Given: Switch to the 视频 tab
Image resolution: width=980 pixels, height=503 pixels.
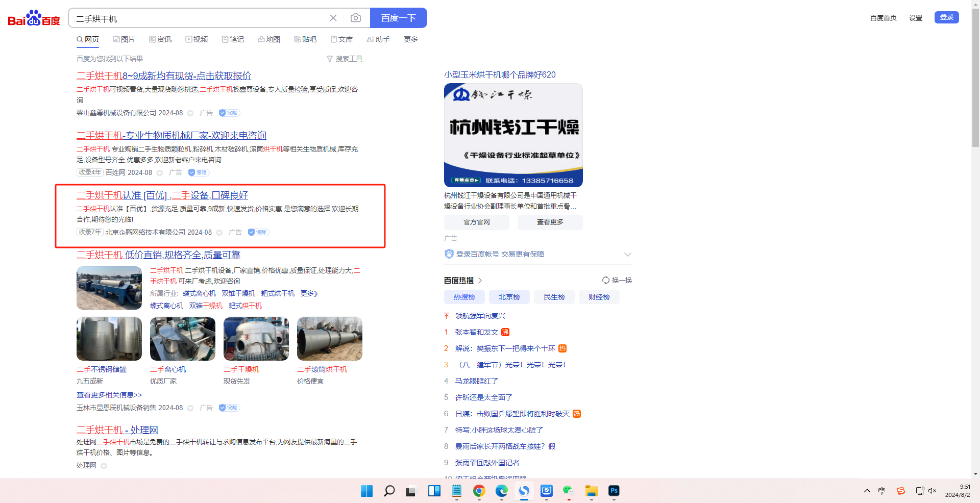Looking at the screenshot, I should (197, 39).
